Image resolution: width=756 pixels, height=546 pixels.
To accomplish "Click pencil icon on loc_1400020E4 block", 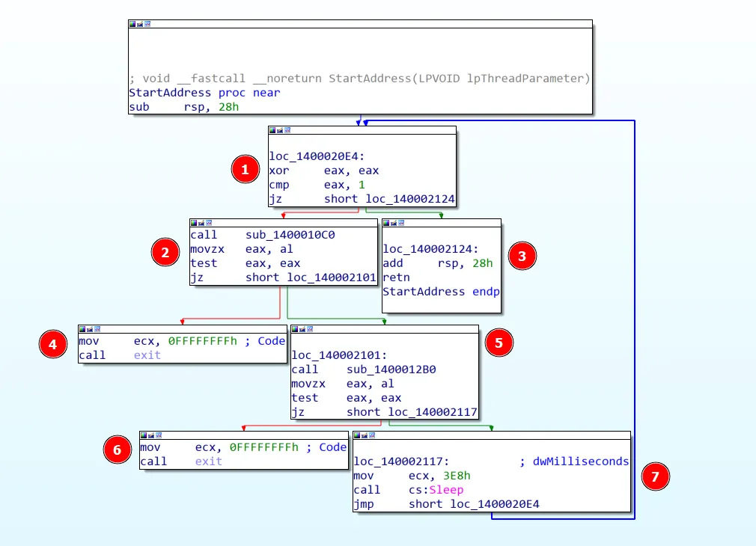I will click(280, 130).
